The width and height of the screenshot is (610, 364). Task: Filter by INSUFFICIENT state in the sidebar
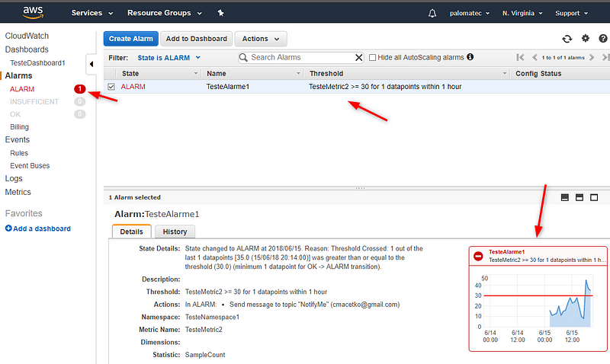coord(34,102)
